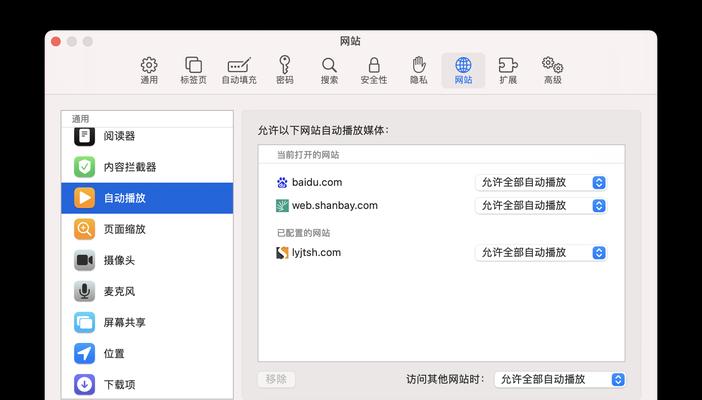Image resolution: width=702 pixels, height=400 pixels.
Task: Open autoplay dropdown for baidu.com
Action: coord(541,182)
